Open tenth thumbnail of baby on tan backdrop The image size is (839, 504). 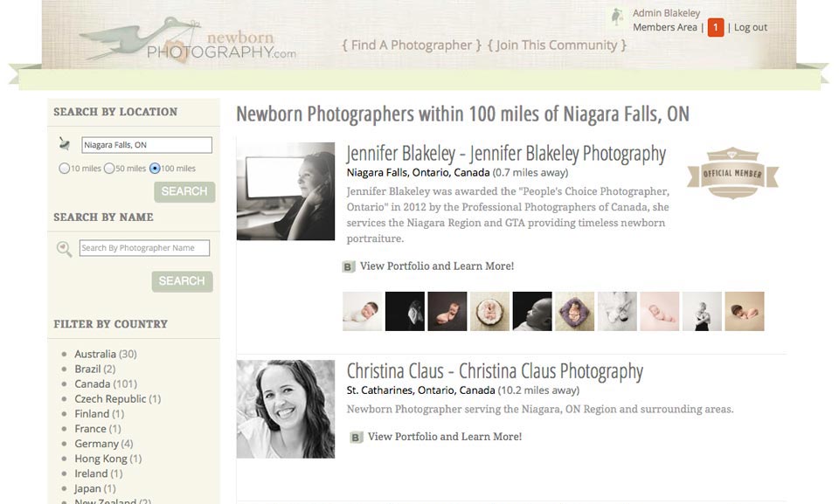[745, 311]
